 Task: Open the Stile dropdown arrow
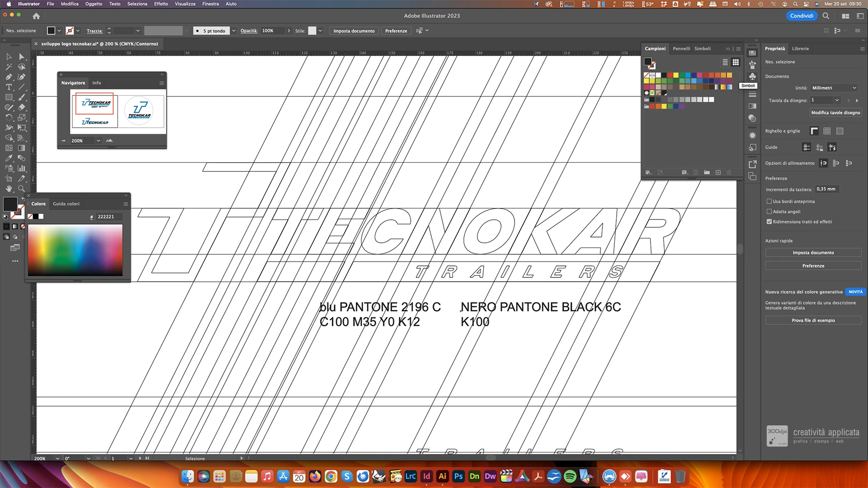pos(320,31)
